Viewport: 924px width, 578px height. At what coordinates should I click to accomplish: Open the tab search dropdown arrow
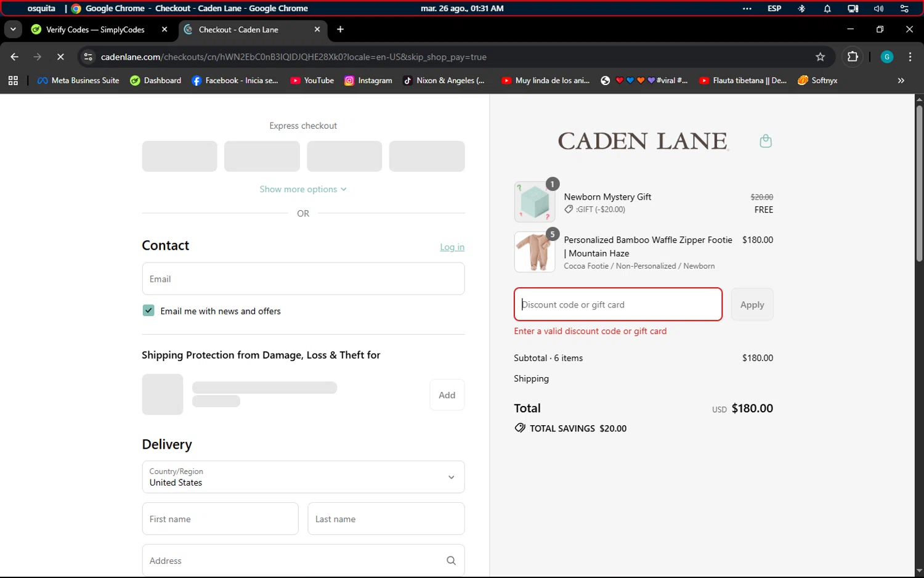click(x=13, y=30)
